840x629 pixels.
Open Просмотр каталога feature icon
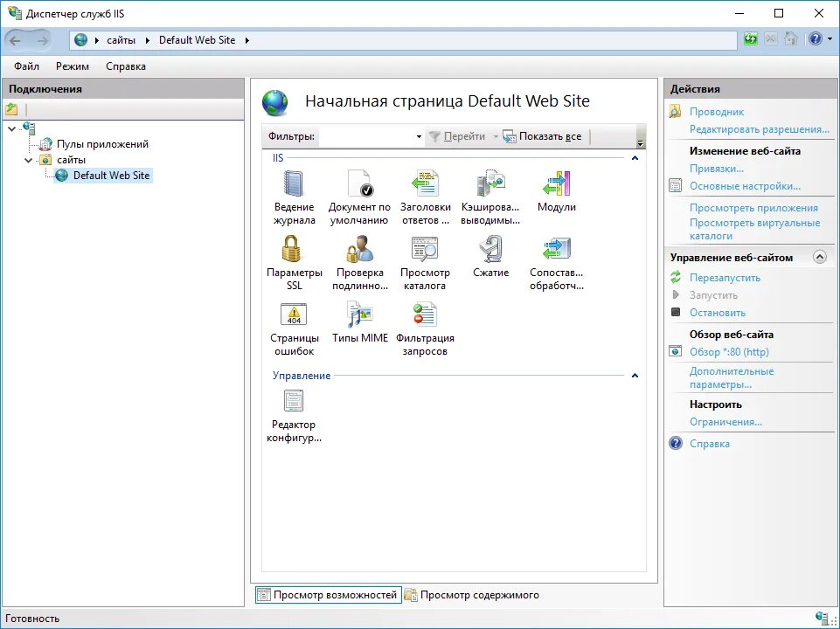click(426, 249)
